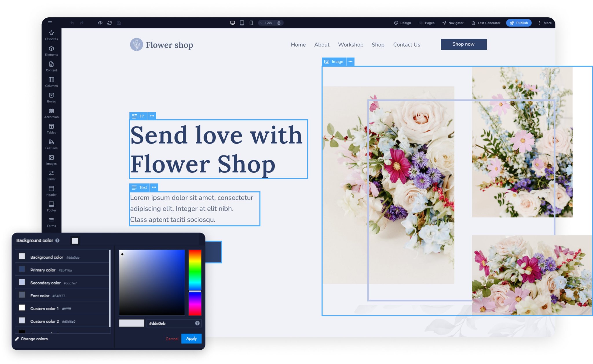Select the Primary color swatch
Viewport: 593px width, 364px height.
pyautogui.click(x=22, y=269)
